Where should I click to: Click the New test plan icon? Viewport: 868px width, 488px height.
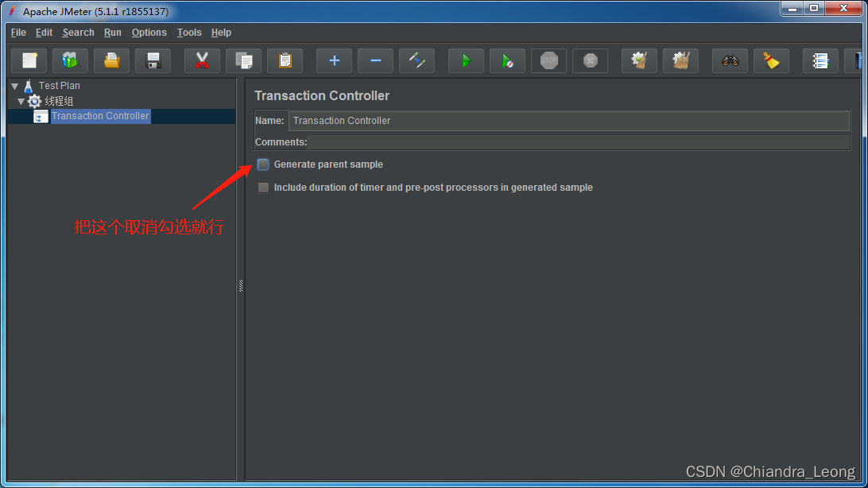pyautogui.click(x=29, y=60)
